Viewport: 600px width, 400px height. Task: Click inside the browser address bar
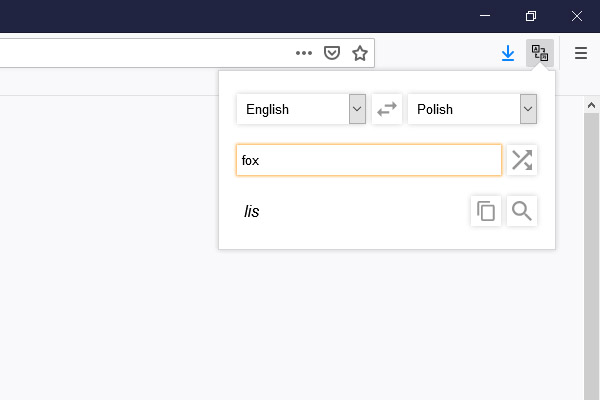click(x=145, y=53)
